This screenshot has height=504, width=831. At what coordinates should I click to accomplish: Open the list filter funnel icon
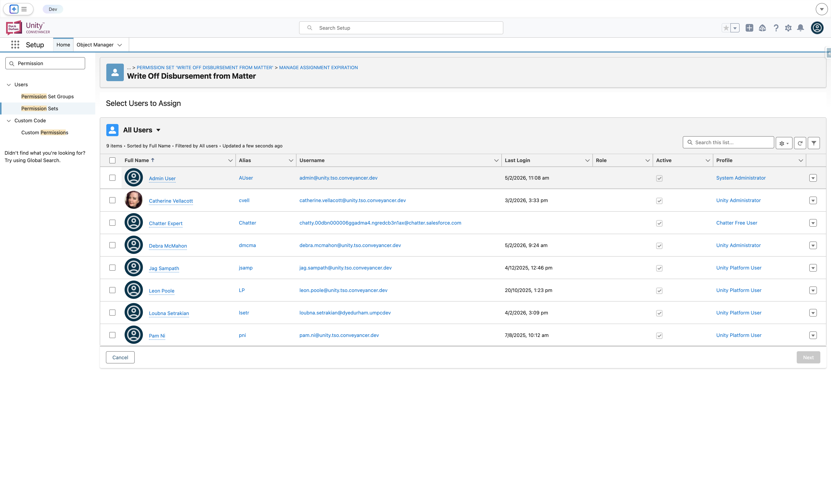[814, 143]
